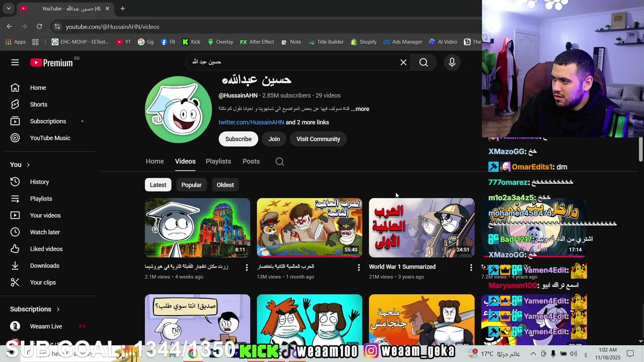Screen dimensions: 644x362
Task: Click the channel search magnifier icon
Action: click(x=280, y=161)
